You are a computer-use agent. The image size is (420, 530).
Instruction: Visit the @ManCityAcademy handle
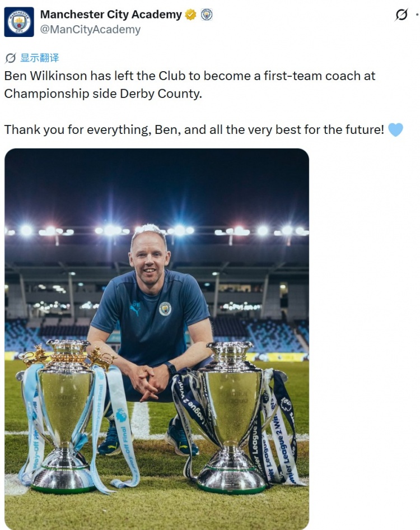coord(90,30)
